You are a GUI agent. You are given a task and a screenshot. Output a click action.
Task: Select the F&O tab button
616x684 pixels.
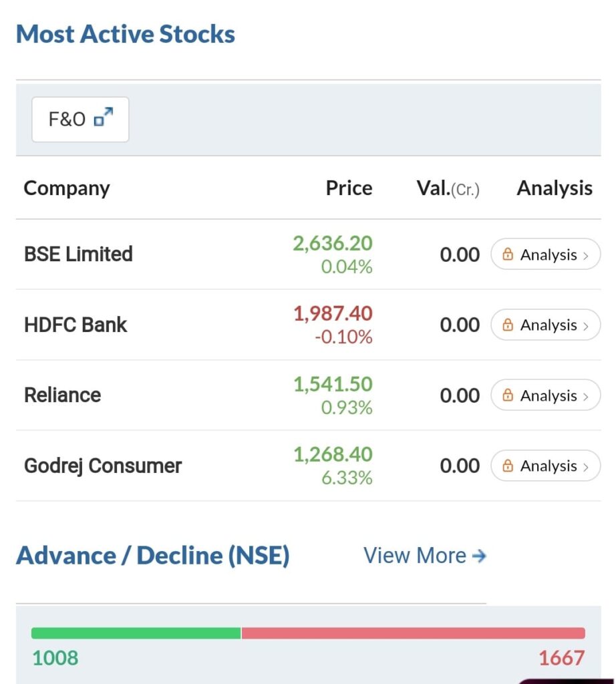(x=80, y=120)
